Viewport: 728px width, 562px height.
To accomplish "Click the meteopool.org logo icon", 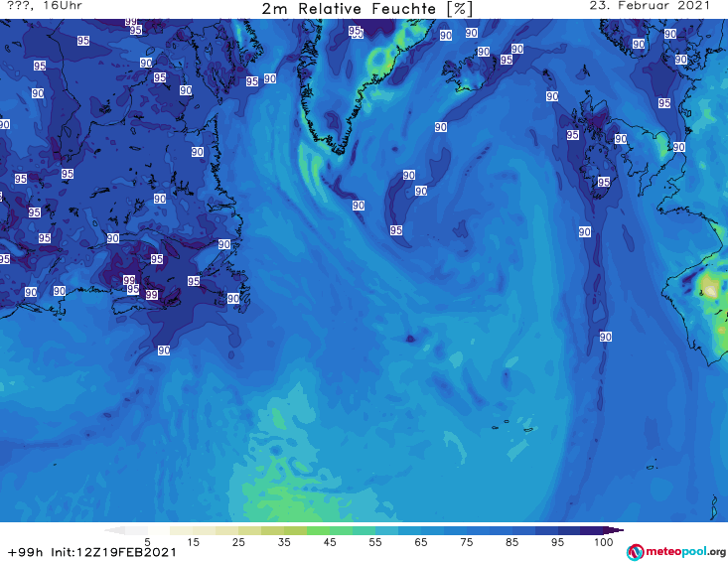I will (635, 552).
